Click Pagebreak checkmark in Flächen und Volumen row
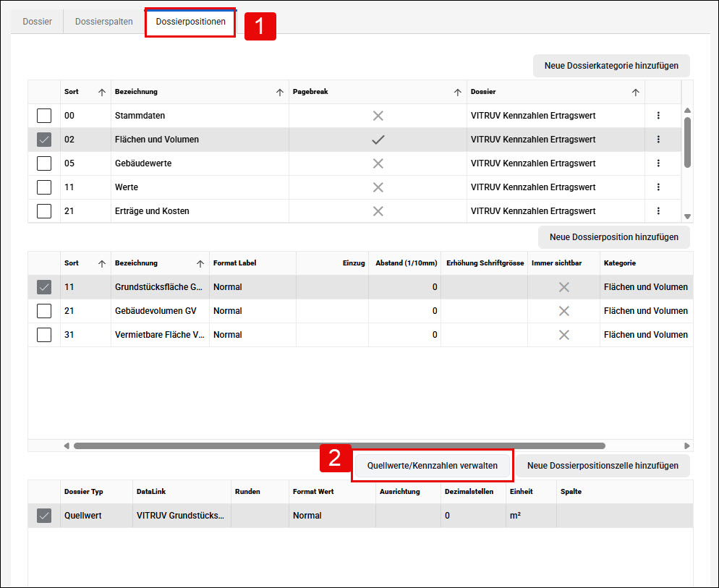The image size is (719, 588). (x=378, y=140)
